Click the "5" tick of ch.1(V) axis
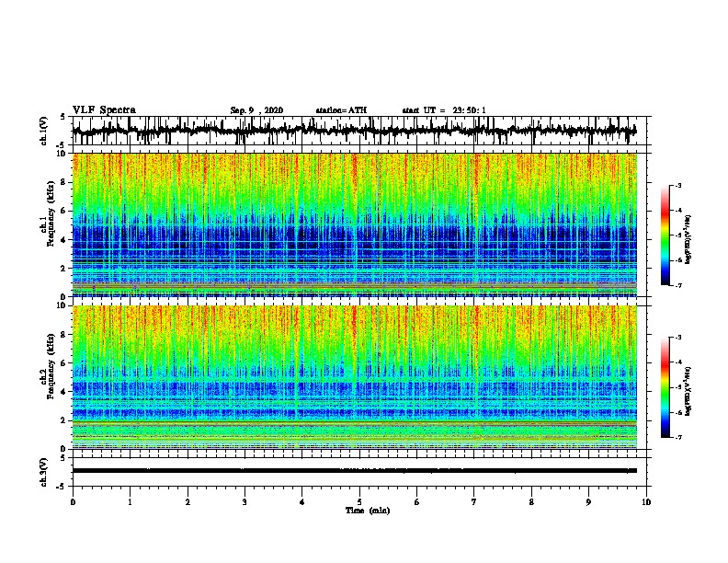 pyautogui.click(x=63, y=117)
